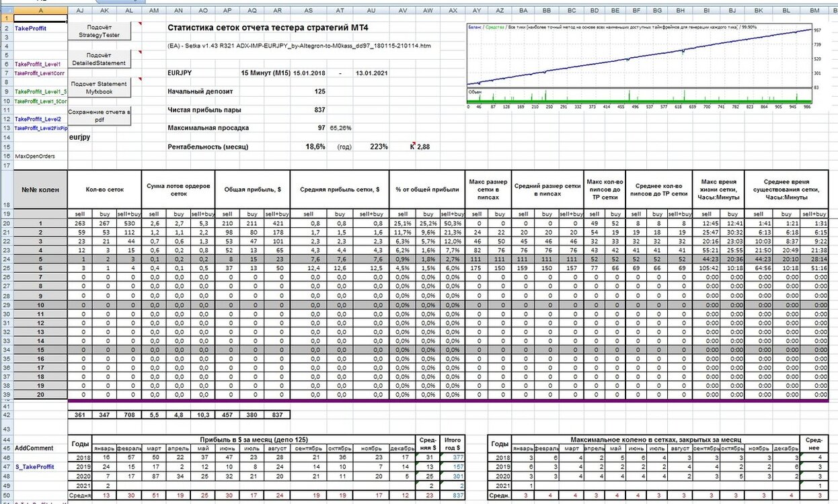Select the Итого год $ header cell

[x=453, y=444]
